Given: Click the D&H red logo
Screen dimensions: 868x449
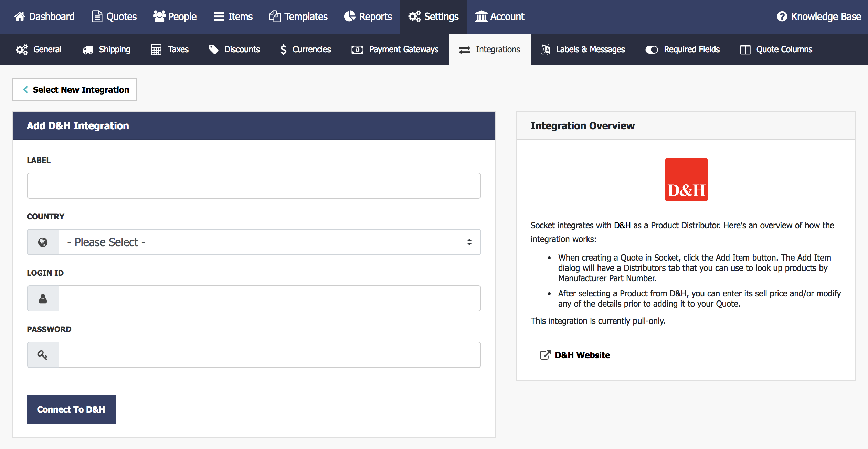Looking at the screenshot, I should (x=686, y=180).
